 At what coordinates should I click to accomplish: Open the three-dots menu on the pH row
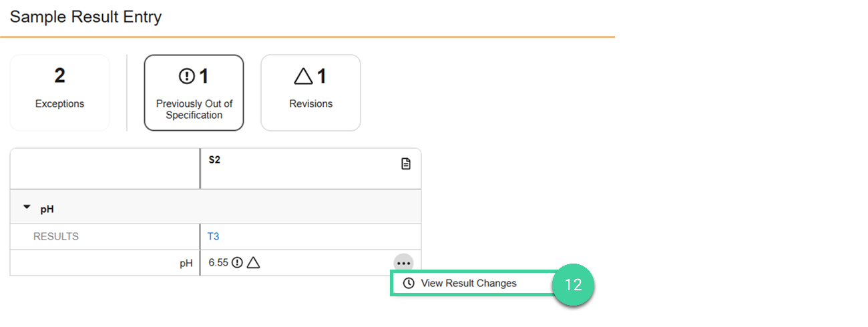point(403,263)
